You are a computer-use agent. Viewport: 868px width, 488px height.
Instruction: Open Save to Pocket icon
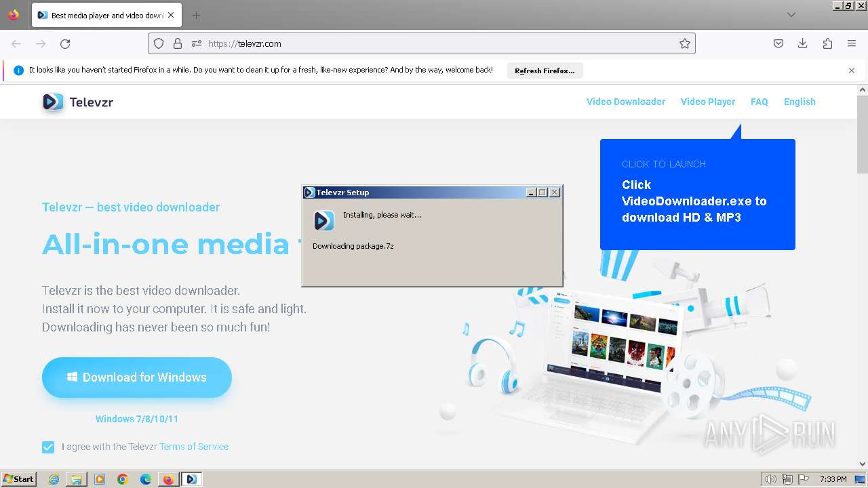tap(778, 43)
